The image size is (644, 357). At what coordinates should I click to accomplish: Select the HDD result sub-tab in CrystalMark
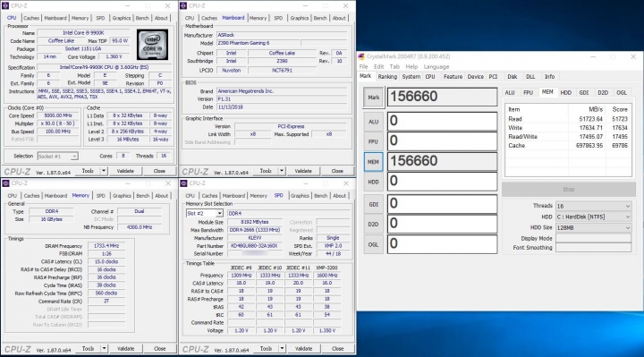(566, 93)
